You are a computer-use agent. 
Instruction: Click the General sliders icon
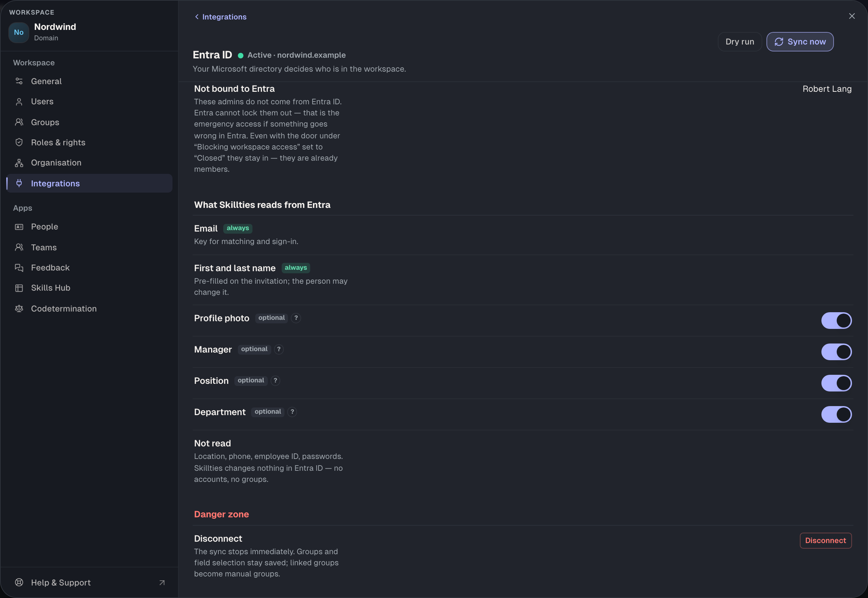tap(19, 81)
